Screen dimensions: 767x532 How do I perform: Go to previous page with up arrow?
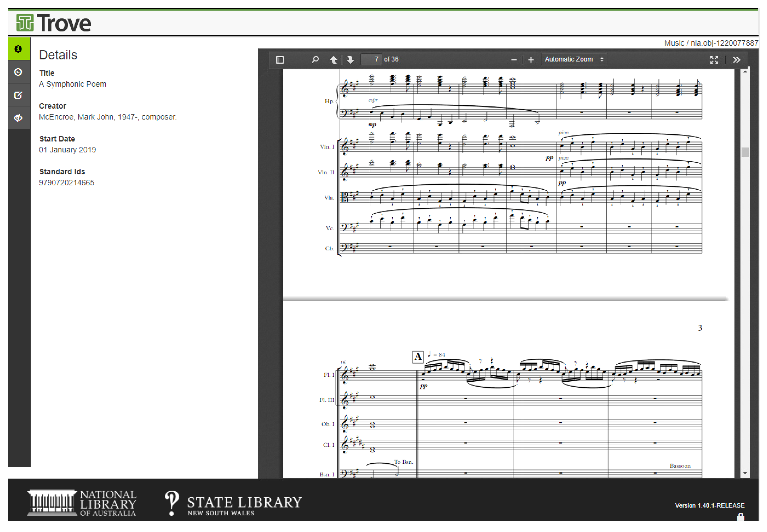(333, 60)
